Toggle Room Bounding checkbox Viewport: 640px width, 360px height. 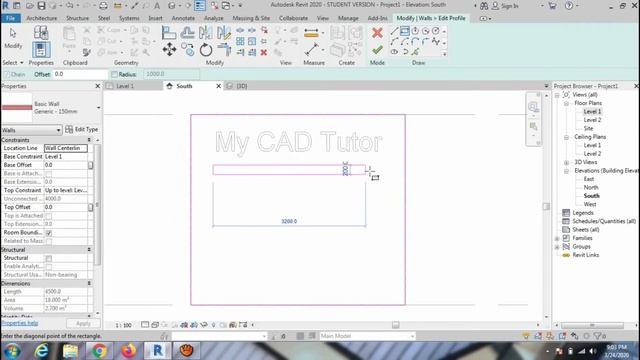pos(49,233)
